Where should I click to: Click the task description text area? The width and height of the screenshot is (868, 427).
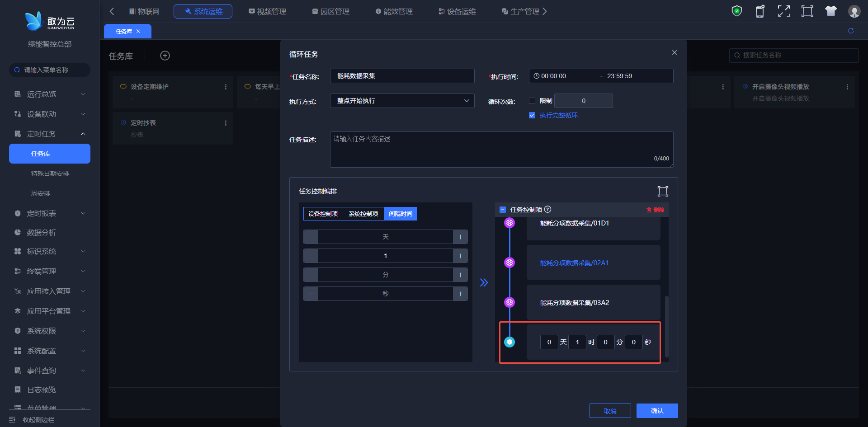(501, 149)
